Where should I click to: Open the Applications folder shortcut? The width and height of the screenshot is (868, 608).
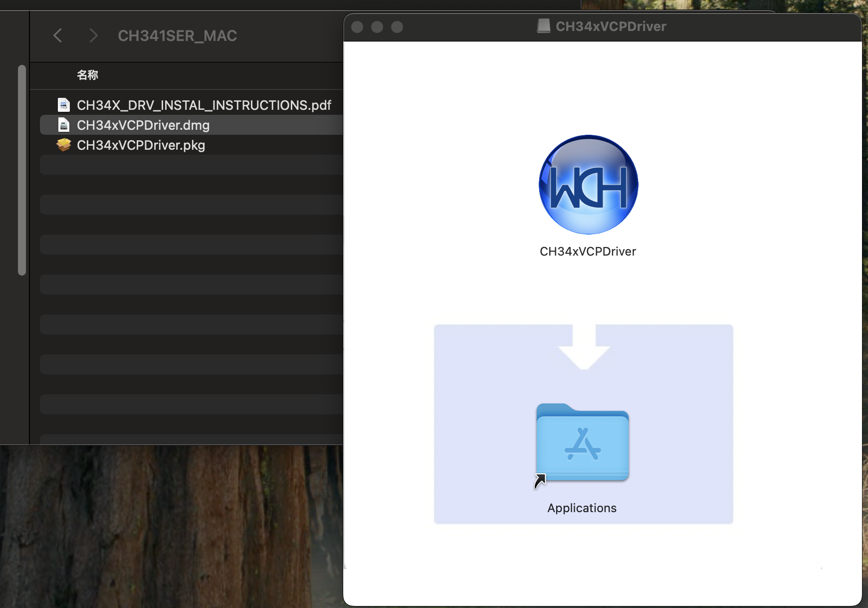tap(582, 443)
